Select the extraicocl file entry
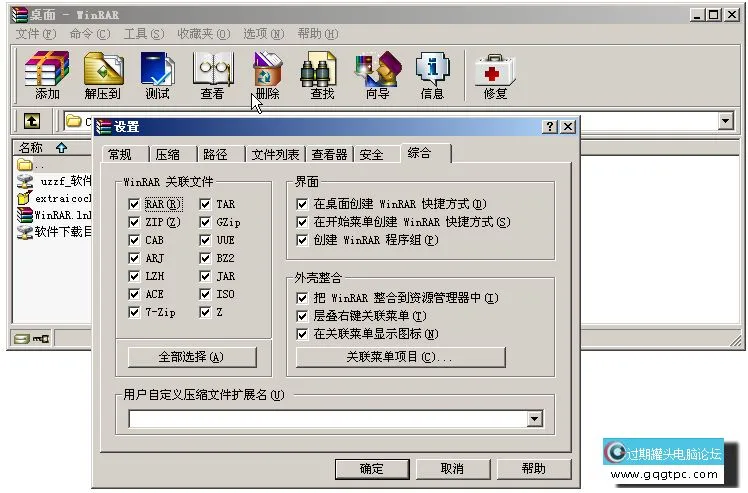 pyautogui.click(x=53, y=198)
